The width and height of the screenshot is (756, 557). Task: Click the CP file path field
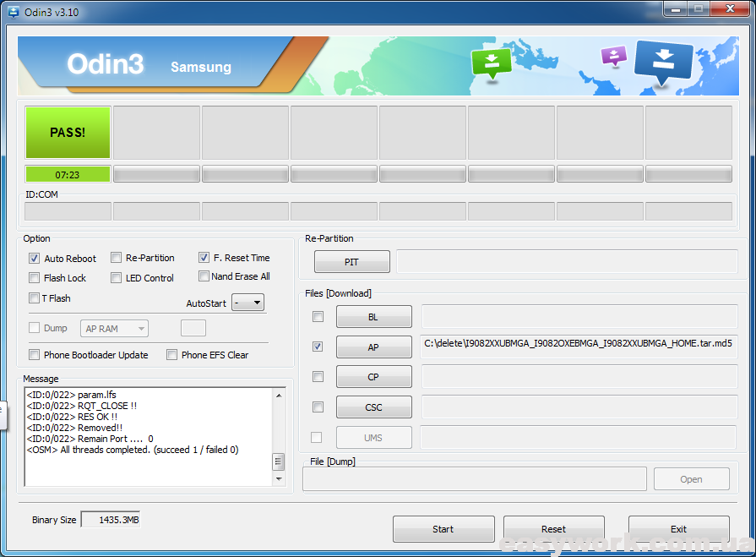(579, 377)
